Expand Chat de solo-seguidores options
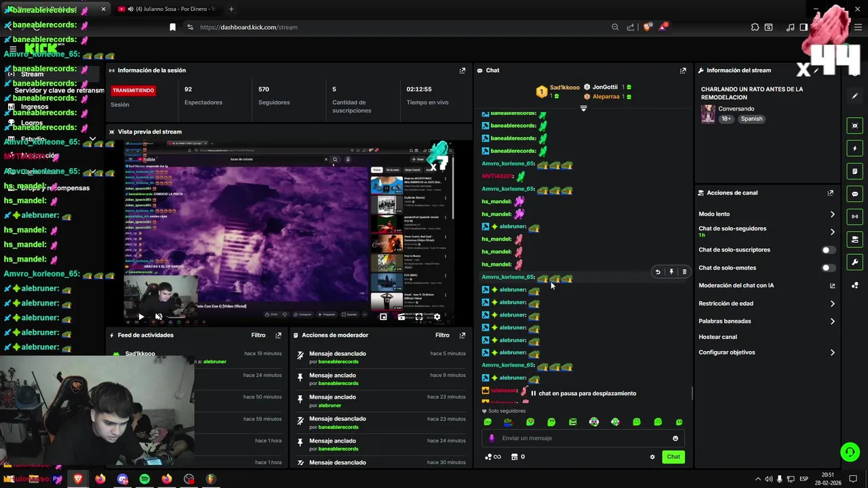 tap(832, 232)
